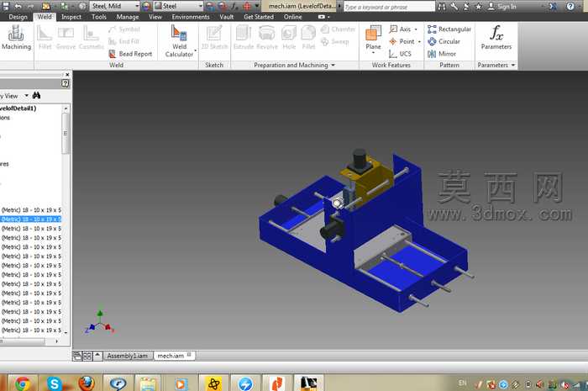Click the keyword search input field
The height and width of the screenshot is (391, 588).
click(x=389, y=7)
